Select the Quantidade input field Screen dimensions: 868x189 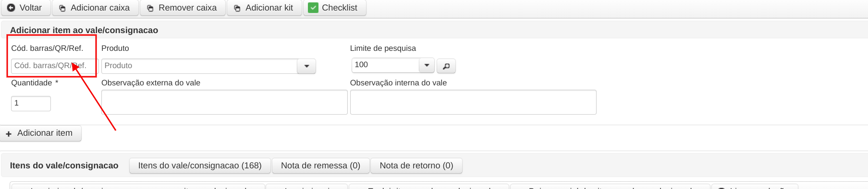(x=31, y=104)
